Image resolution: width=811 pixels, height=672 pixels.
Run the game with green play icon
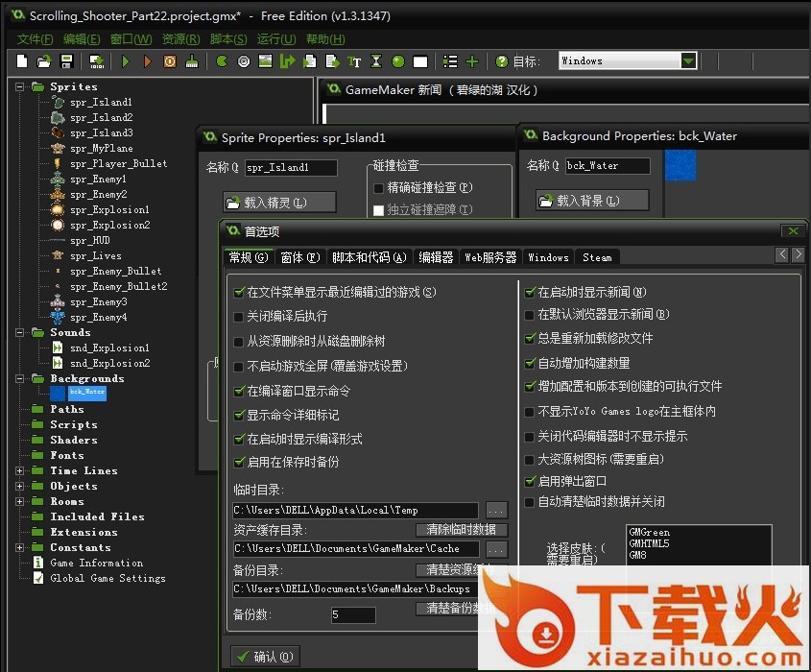125,61
